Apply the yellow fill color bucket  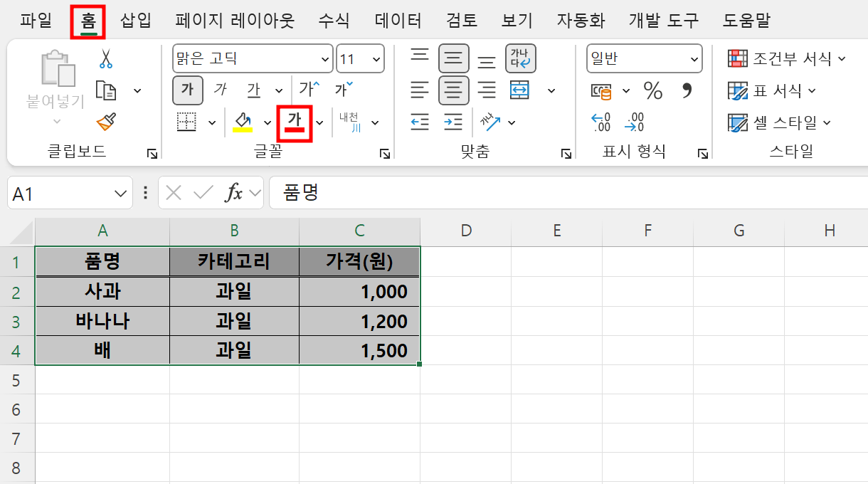tap(243, 122)
